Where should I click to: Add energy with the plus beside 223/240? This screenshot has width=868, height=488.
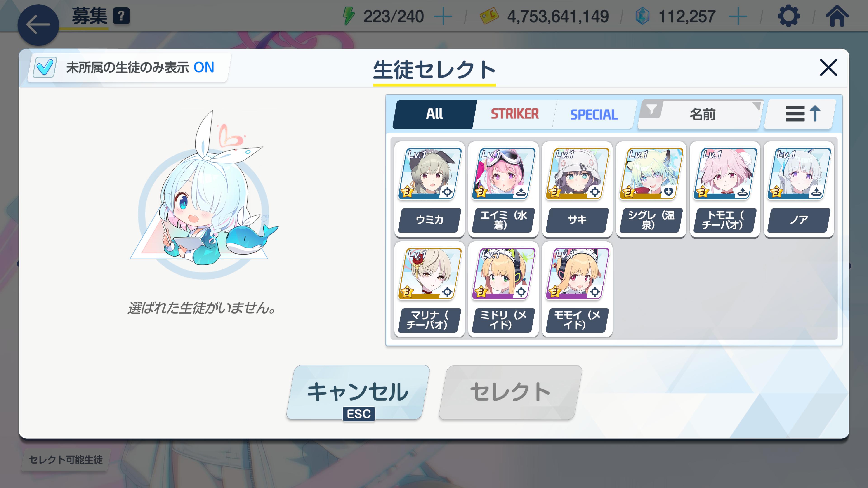coord(443,16)
